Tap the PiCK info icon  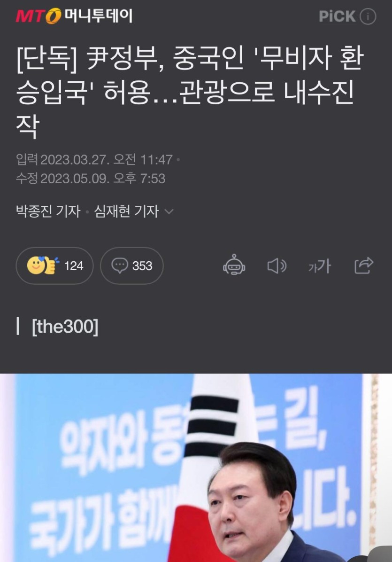[368, 16]
